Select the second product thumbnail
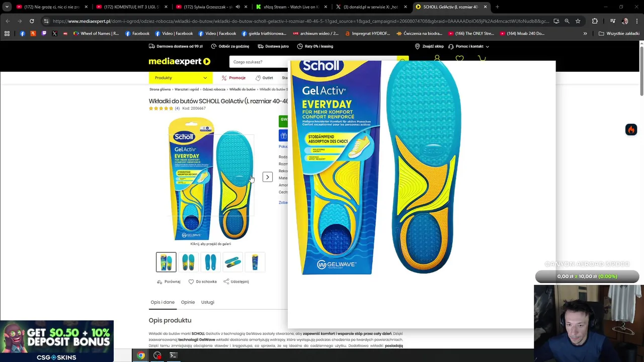The image size is (644, 362). [188, 262]
